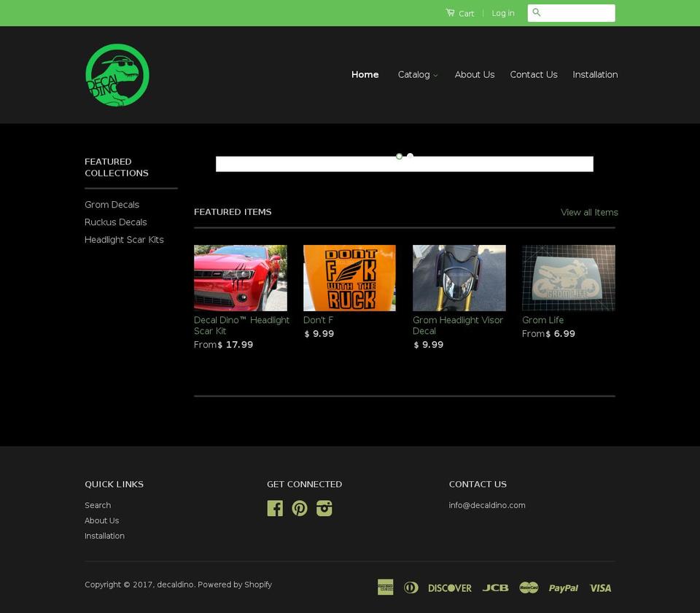Expand Grom Decals collection
Screen dimensions: 700x613
coord(112,205)
